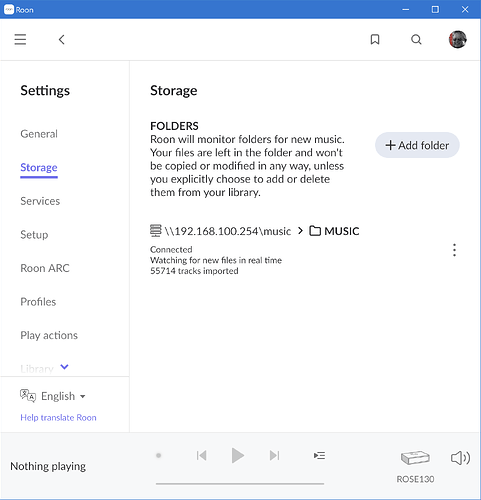
Task: Start playback with the play button
Action: point(238,455)
